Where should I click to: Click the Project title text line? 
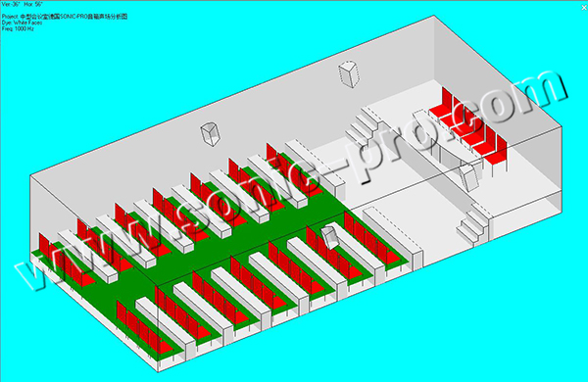(x=65, y=17)
